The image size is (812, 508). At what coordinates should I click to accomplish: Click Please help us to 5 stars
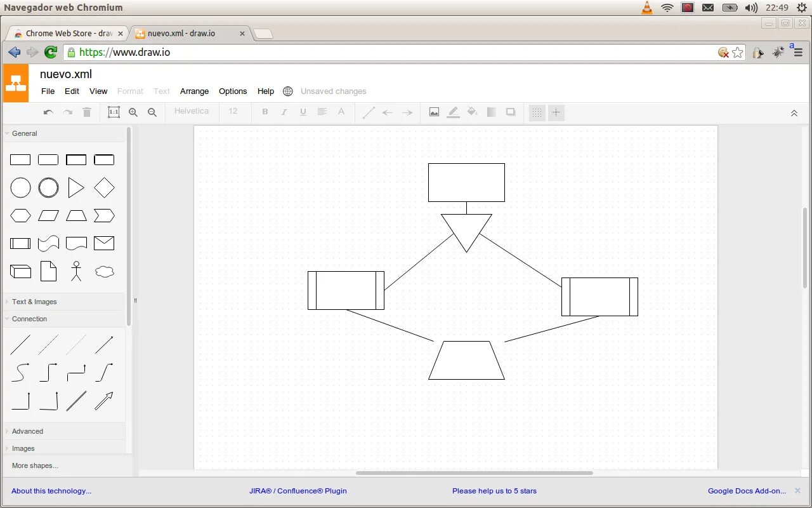pos(494,491)
